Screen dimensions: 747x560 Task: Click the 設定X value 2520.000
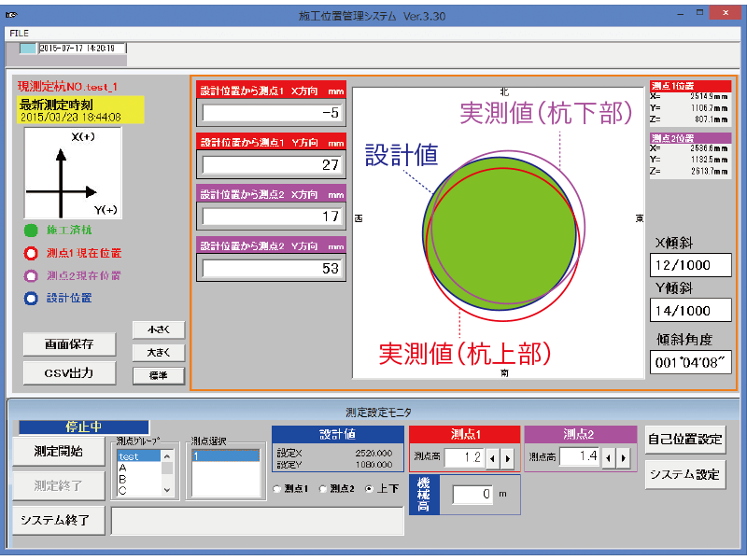coord(374,453)
